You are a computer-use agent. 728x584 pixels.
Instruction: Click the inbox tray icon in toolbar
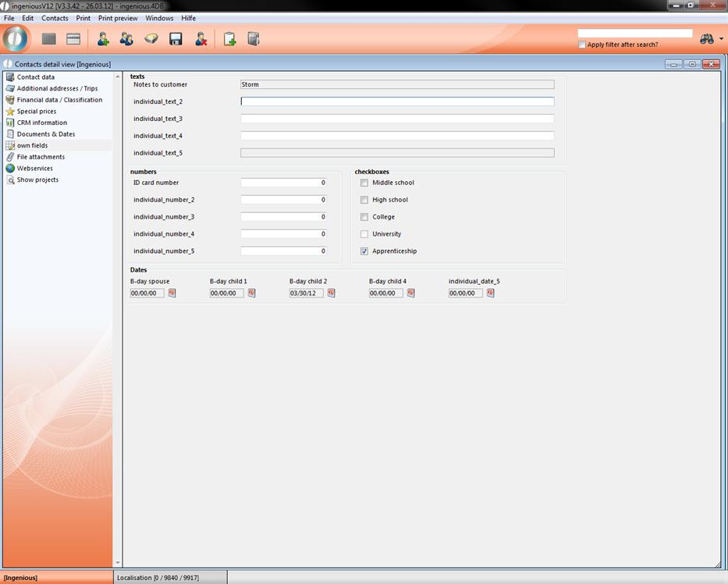151,39
